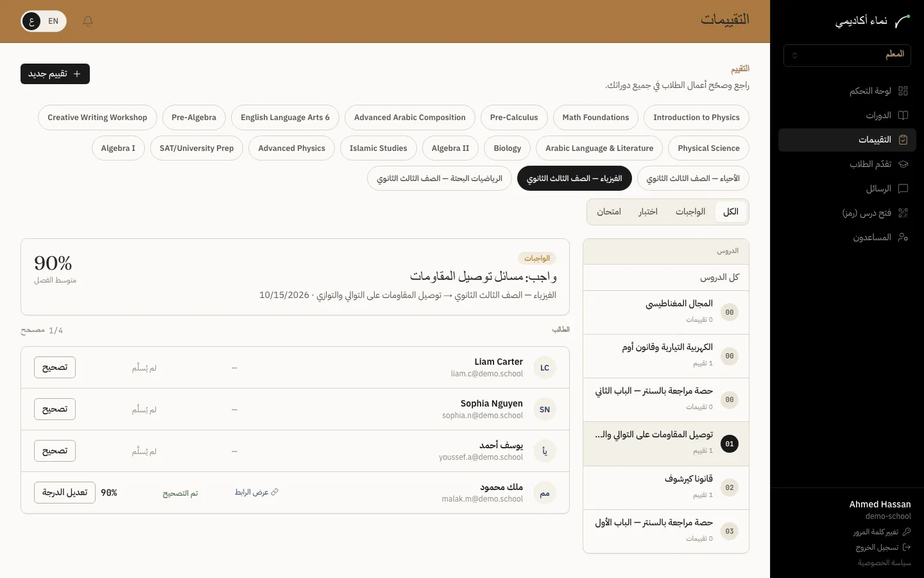Click the change password key icon
The width and height of the screenshot is (924, 578).
pos(907,532)
